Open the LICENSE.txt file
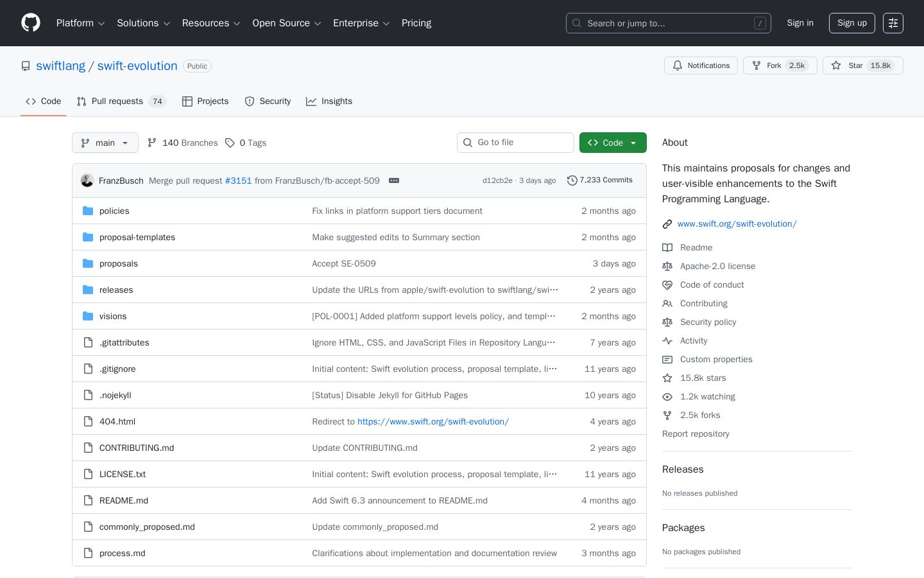Image resolution: width=924 pixels, height=578 pixels. [123, 474]
